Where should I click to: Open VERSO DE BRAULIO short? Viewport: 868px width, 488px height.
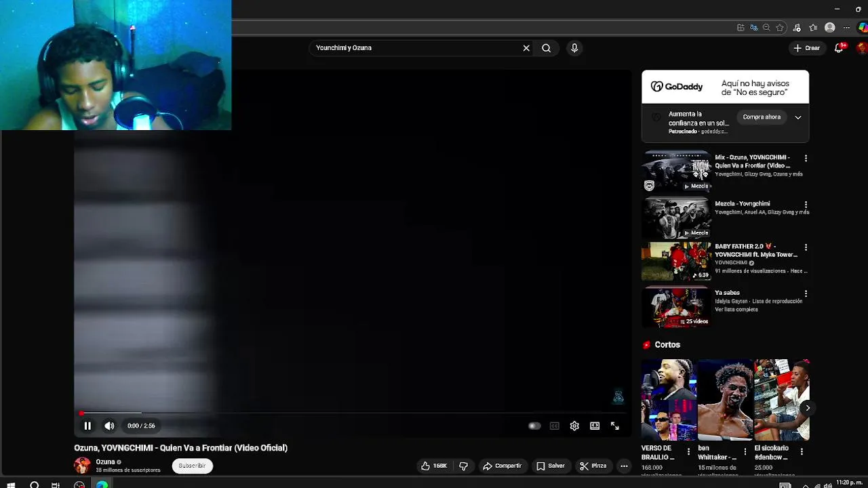pos(669,400)
